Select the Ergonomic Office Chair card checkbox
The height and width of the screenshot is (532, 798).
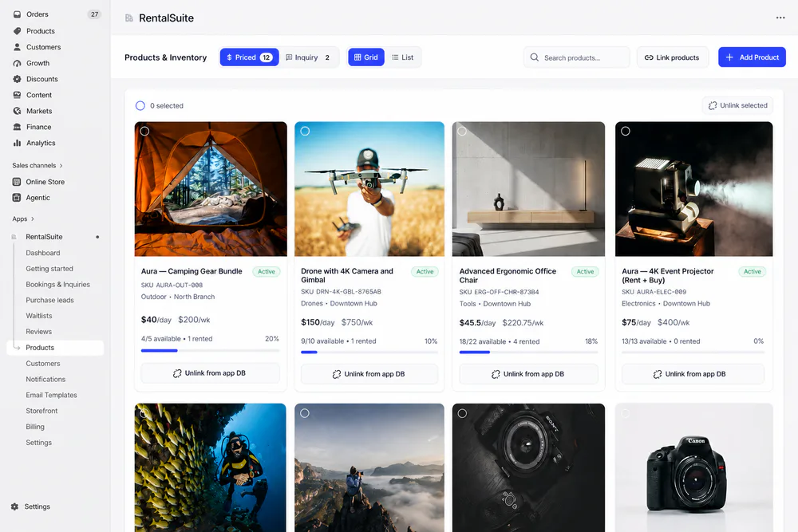pyautogui.click(x=462, y=132)
